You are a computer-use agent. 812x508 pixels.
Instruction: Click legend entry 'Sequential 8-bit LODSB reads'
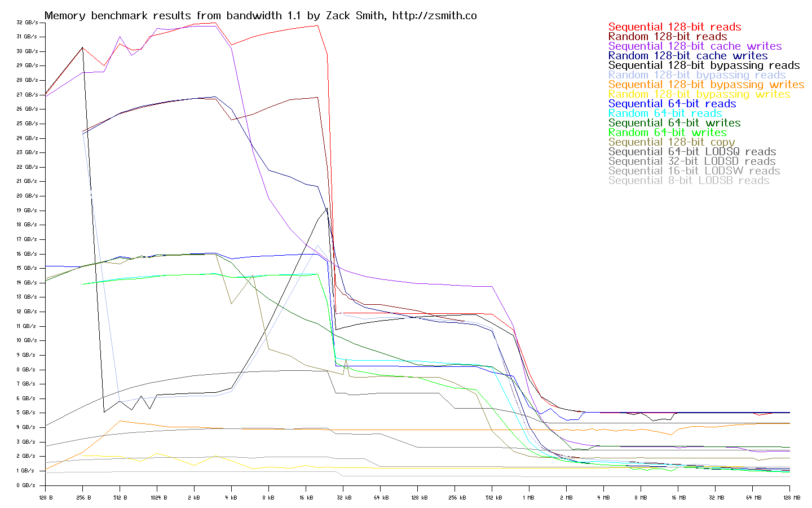point(689,181)
